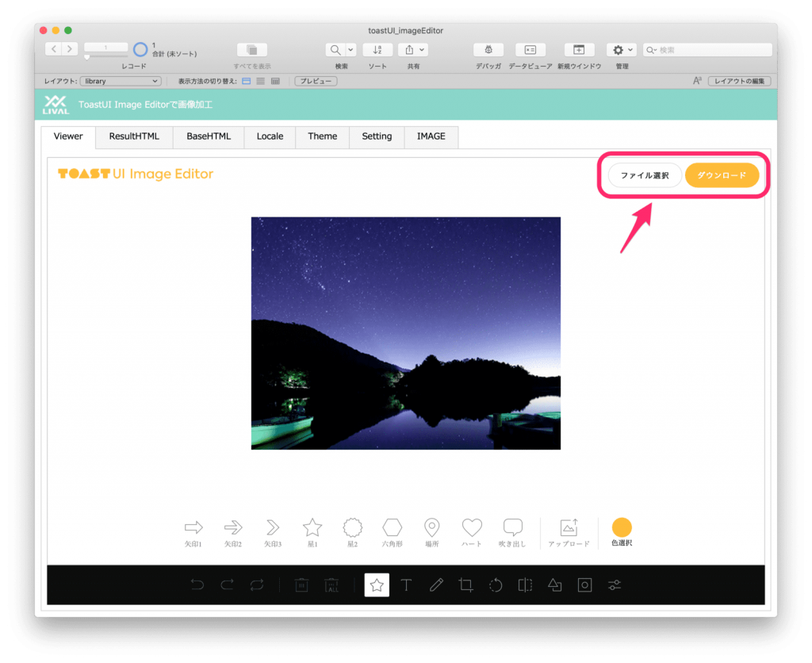The image size is (812, 663).
Task: Select the Text tool in the editor toolbar
Action: tap(406, 585)
